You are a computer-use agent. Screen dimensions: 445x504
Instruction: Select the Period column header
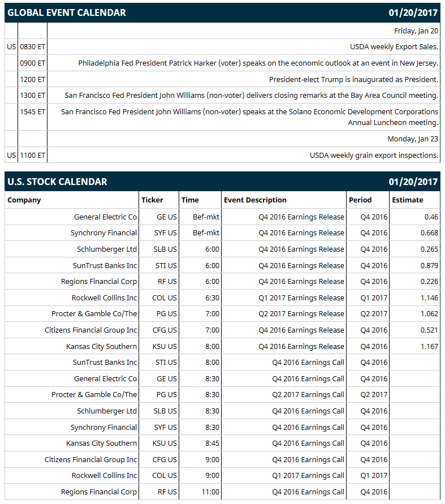click(360, 200)
